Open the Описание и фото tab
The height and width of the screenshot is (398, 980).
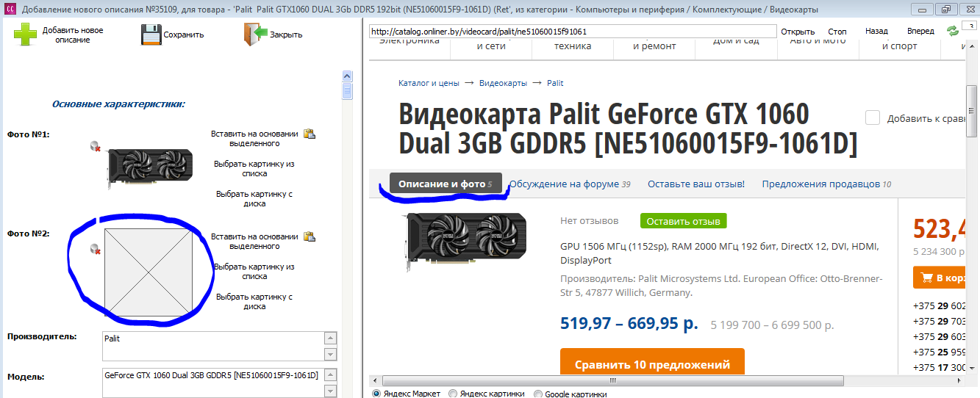(446, 184)
